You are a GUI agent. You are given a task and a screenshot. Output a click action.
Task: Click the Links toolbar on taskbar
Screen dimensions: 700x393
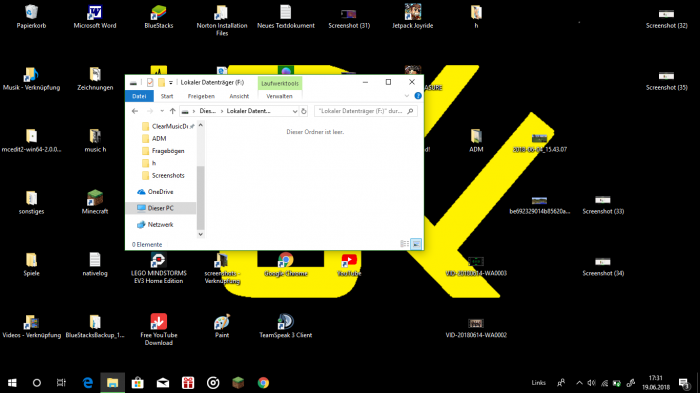click(x=538, y=383)
